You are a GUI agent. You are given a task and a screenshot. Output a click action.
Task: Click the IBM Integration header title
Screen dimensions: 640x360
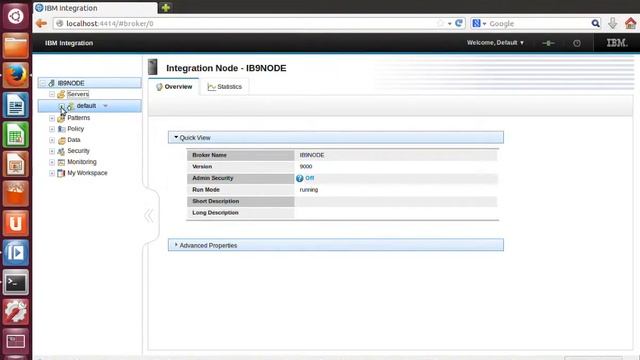coord(69,43)
